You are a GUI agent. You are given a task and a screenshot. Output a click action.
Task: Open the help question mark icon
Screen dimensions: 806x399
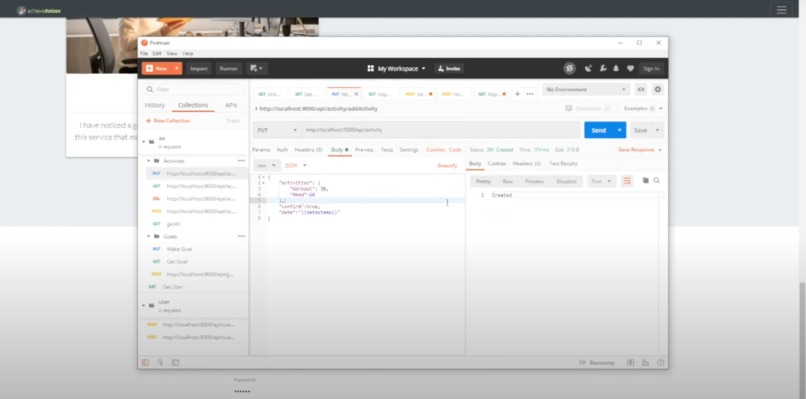coord(661,362)
